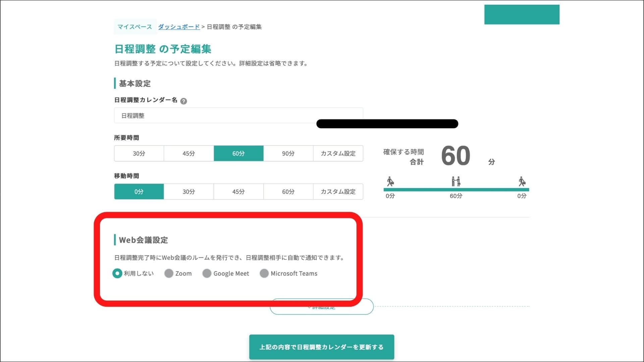Set 所要時間 to 90分
Image resolution: width=644 pixels, height=362 pixels.
pyautogui.click(x=288, y=153)
